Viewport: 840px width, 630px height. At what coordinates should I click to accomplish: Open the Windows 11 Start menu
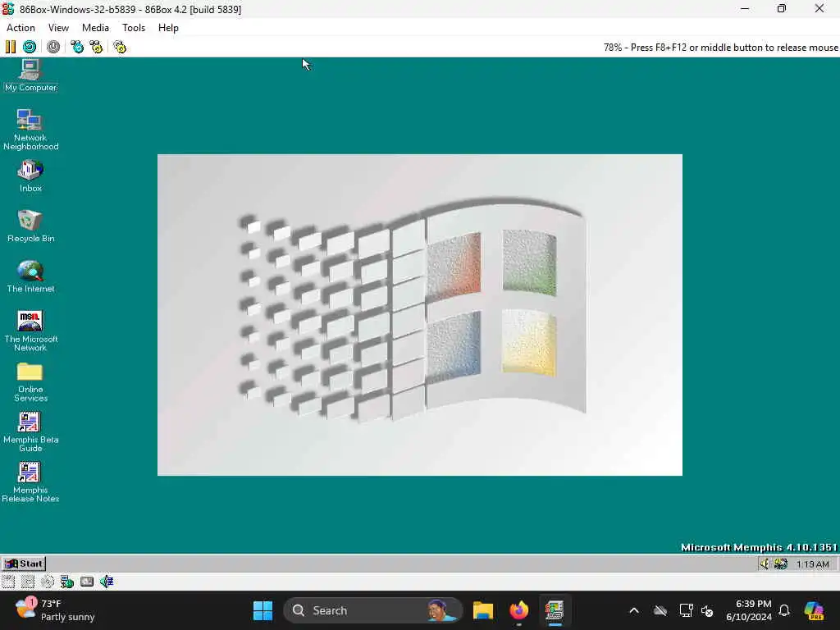(x=262, y=610)
